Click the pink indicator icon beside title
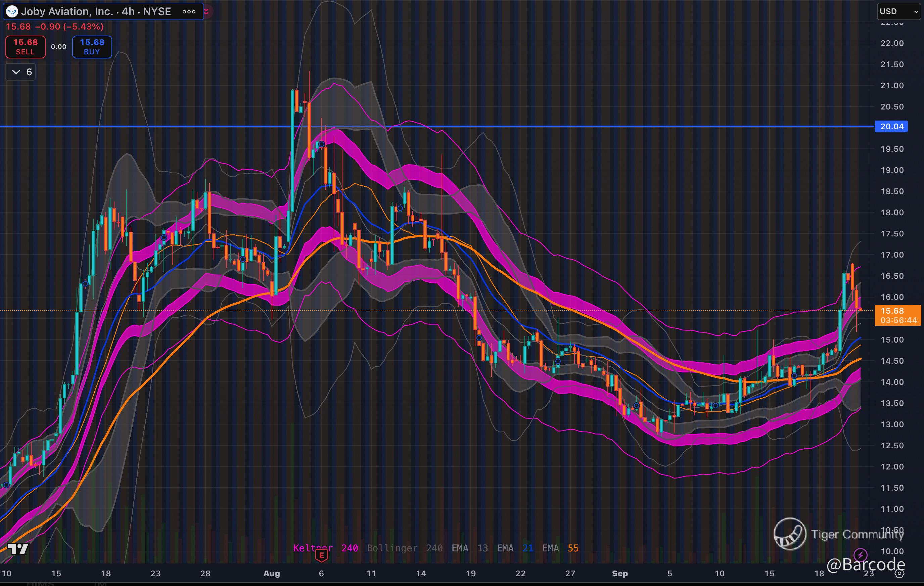 tap(207, 11)
